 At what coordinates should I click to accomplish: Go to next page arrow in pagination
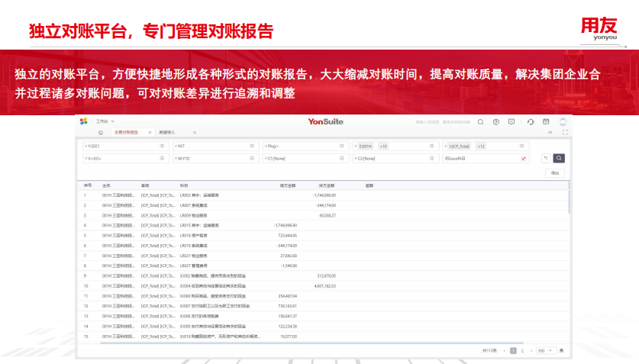tap(531, 350)
